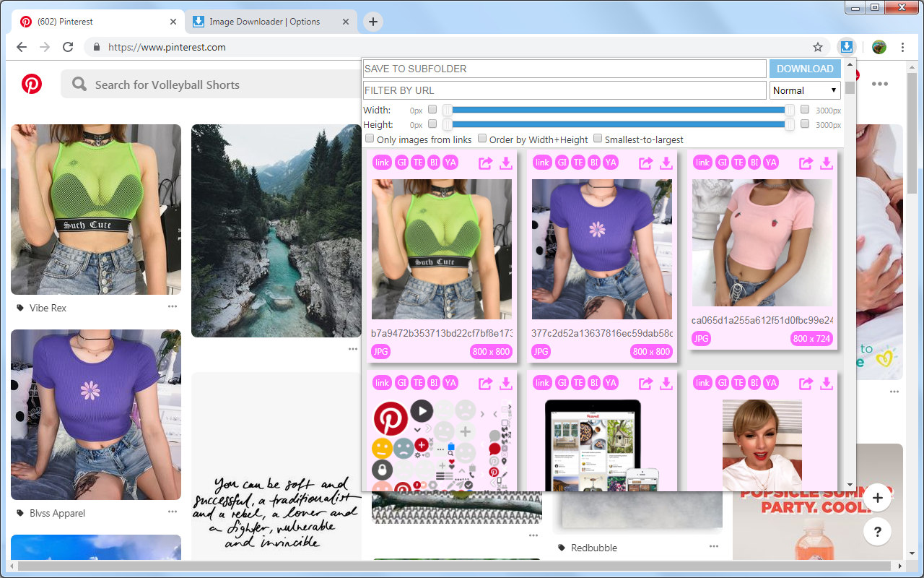
Task: Focus the SAVE TO SUBFOLDER field
Action: 565,69
